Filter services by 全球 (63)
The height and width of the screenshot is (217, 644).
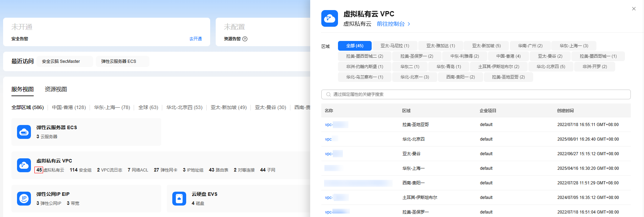click(148, 108)
